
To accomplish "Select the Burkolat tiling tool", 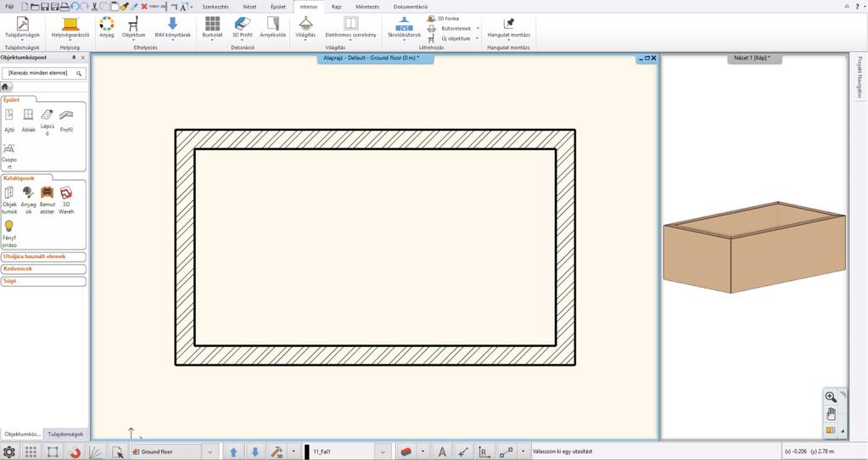I will click(x=213, y=28).
